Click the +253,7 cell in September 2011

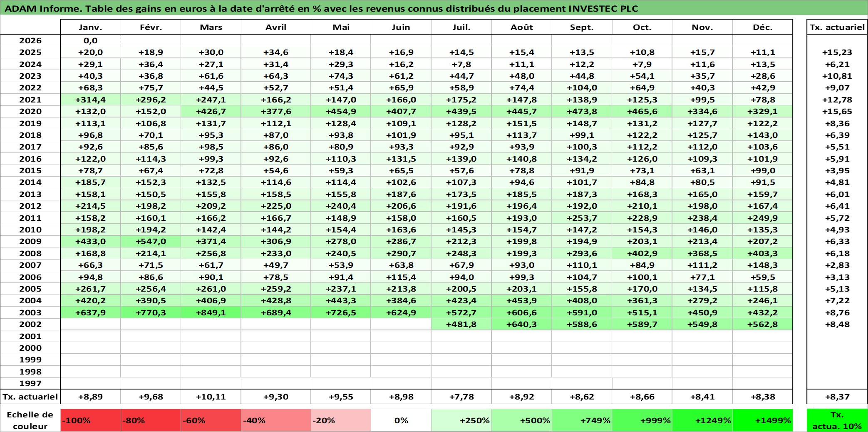point(582,218)
